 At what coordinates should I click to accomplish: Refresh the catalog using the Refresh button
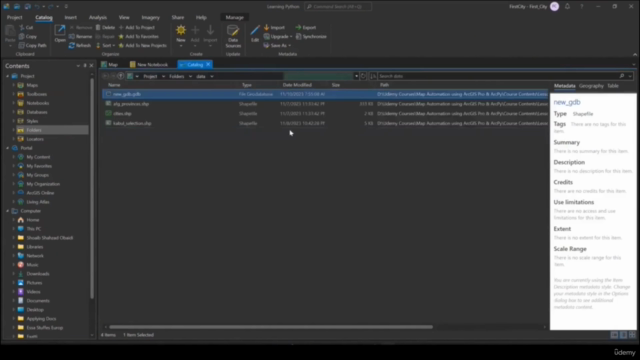pyautogui.click(x=80, y=45)
